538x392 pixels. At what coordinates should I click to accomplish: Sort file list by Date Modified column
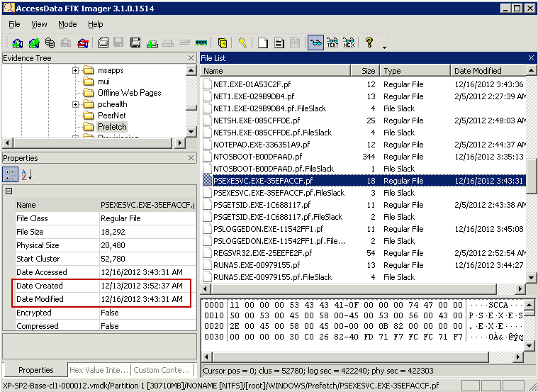point(488,71)
